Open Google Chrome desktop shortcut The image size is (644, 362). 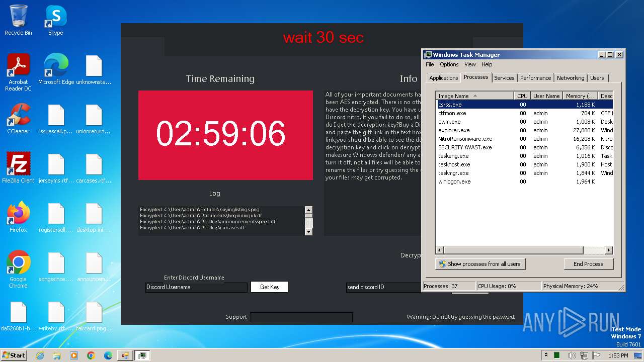point(18,269)
